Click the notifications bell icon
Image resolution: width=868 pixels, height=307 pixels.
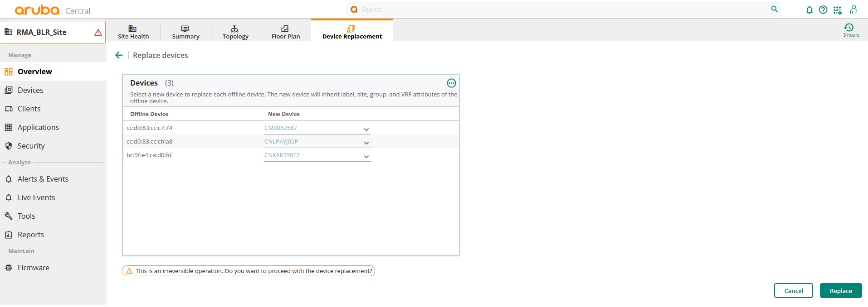click(x=809, y=10)
